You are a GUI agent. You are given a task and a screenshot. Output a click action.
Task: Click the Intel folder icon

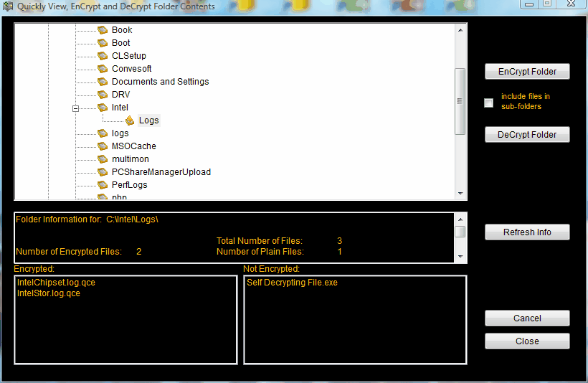point(103,108)
